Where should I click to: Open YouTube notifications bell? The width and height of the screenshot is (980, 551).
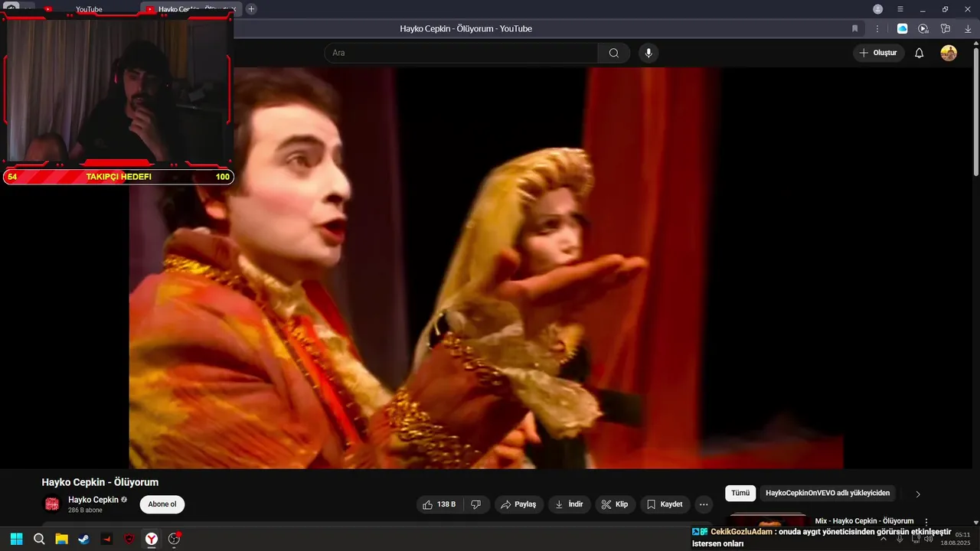[920, 53]
